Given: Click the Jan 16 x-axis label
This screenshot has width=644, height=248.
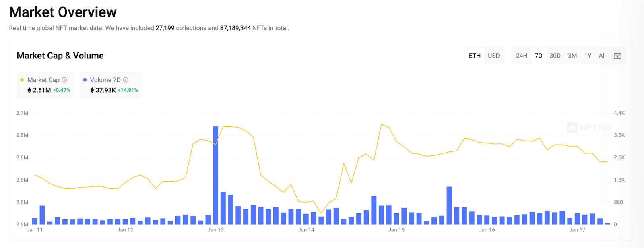Looking at the screenshot, I should tap(487, 230).
